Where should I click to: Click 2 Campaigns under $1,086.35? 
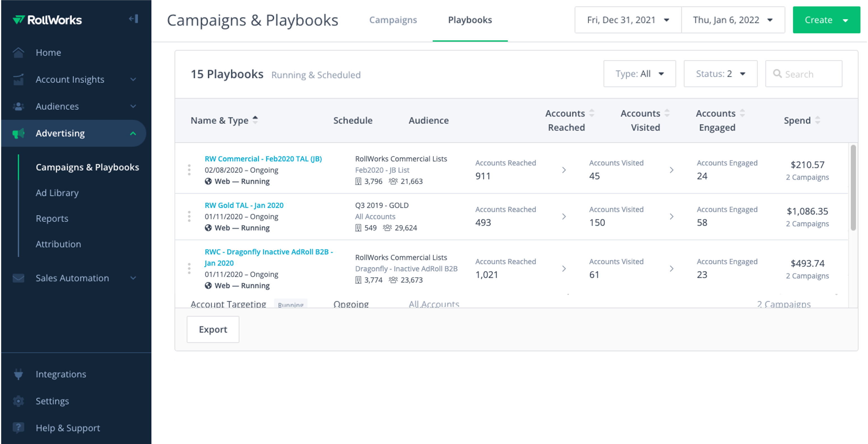point(807,224)
